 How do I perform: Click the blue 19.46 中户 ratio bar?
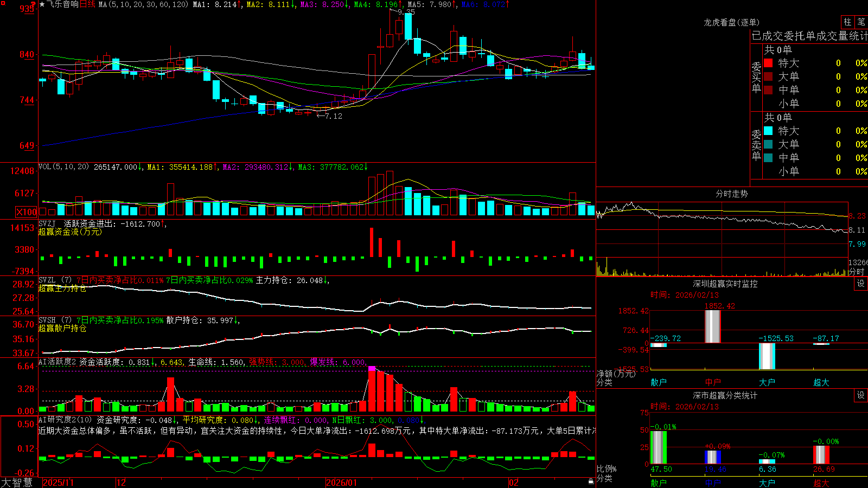click(x=713, y=457)
